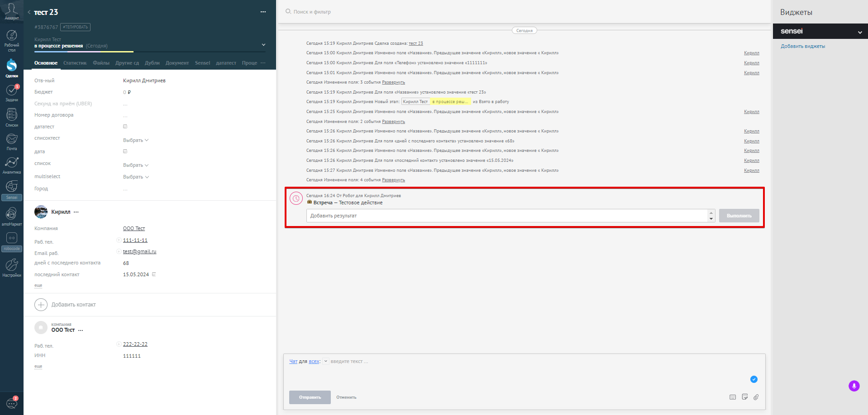Switch to the Файлы tab
Image resolution: width=868 pixels, height=415 pixels.
[101, 63]
